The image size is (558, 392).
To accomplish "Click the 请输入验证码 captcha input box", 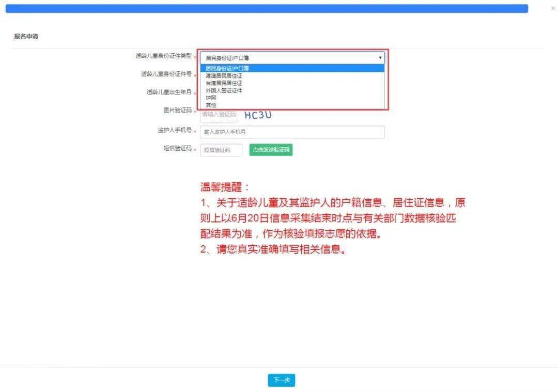I will tap(219, 115).
